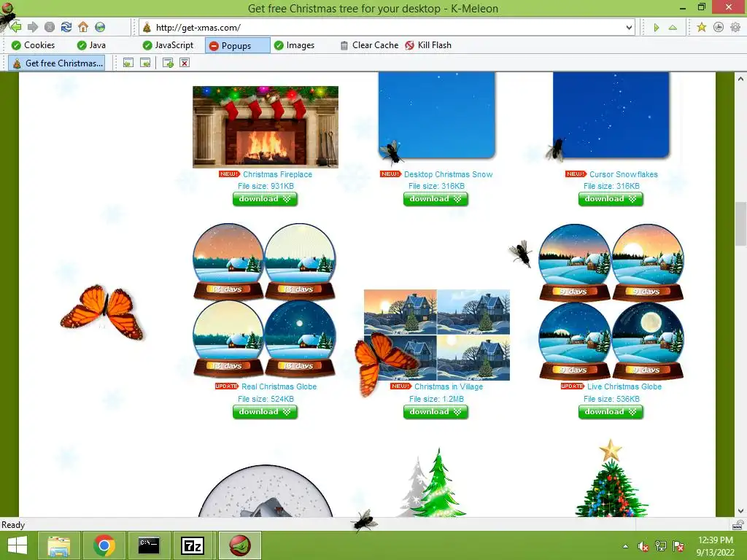Open the Windows Start button
The image size is (747, 560).
pos(18,545)
